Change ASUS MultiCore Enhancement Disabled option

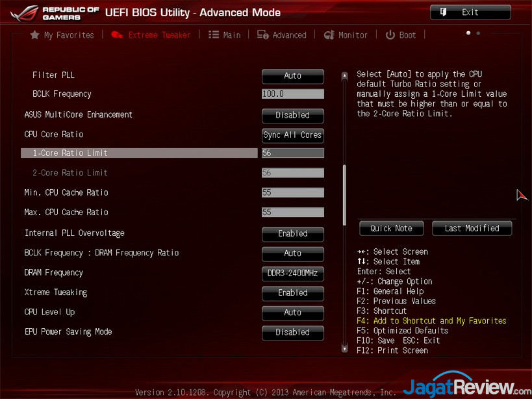point(293,116)
